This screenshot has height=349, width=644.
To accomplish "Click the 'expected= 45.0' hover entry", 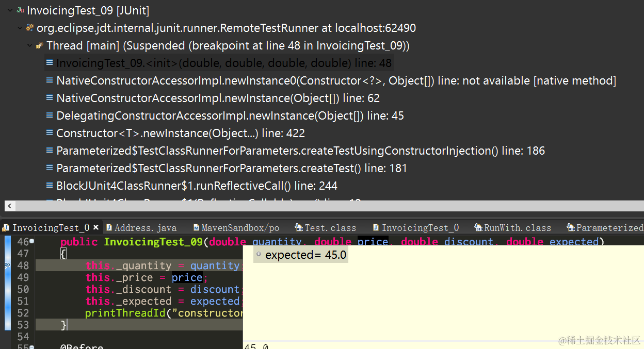I will click(301, 255).
